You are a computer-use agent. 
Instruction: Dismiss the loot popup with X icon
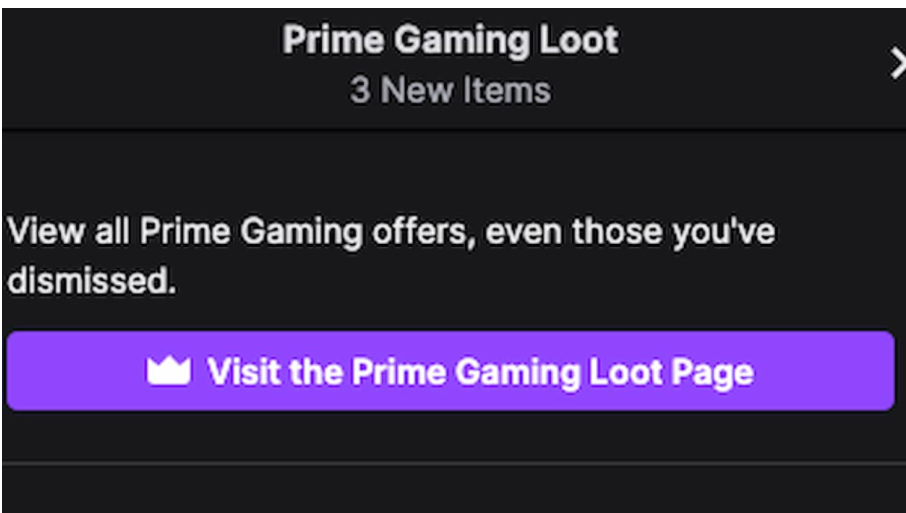[x=897, y=64]
